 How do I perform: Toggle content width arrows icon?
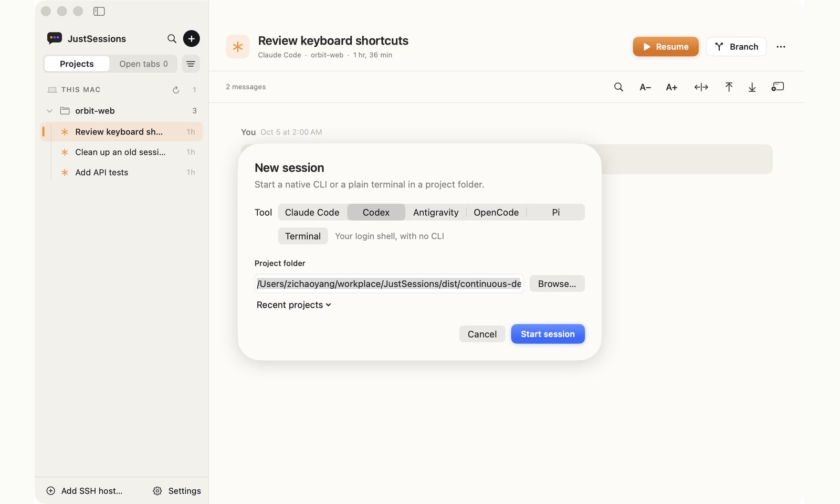[701, 87]
